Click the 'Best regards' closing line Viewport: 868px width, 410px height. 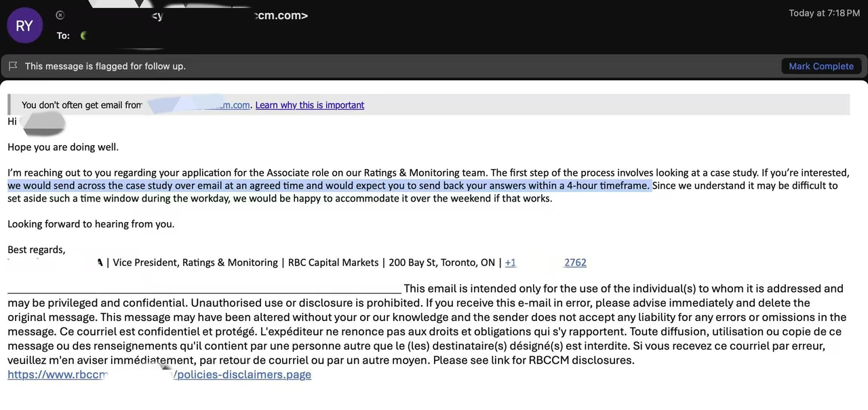coord(37,250)
